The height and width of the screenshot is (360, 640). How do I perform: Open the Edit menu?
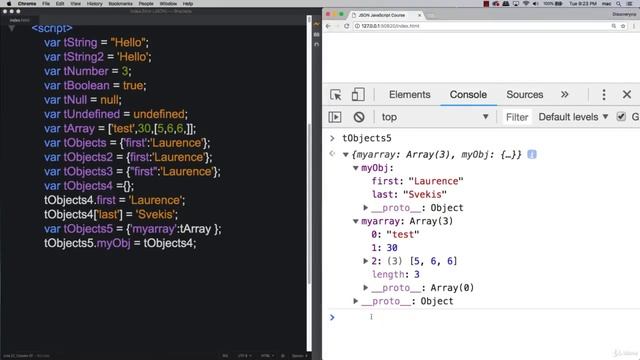60,4
